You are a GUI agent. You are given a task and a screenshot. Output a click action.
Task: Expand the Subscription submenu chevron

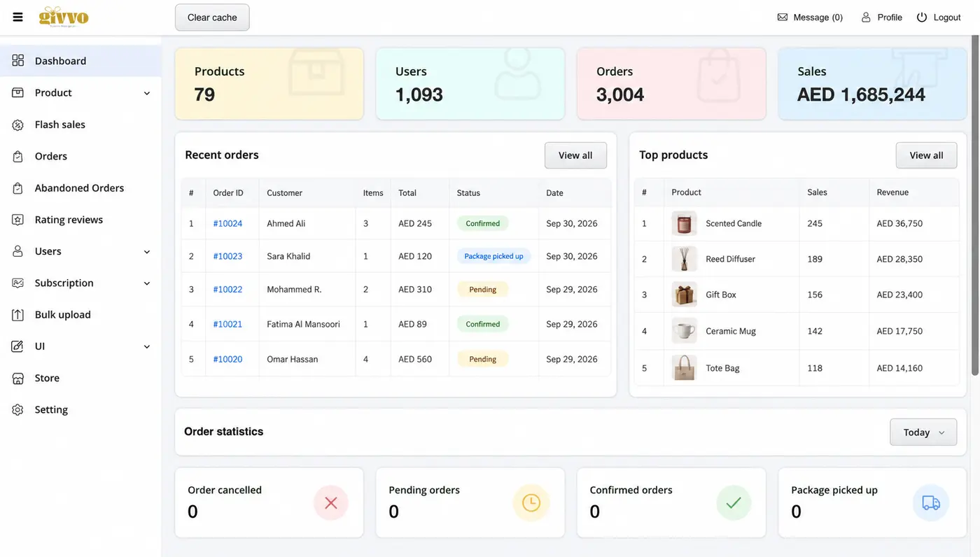pyautogui.click(x=147, y=283)
